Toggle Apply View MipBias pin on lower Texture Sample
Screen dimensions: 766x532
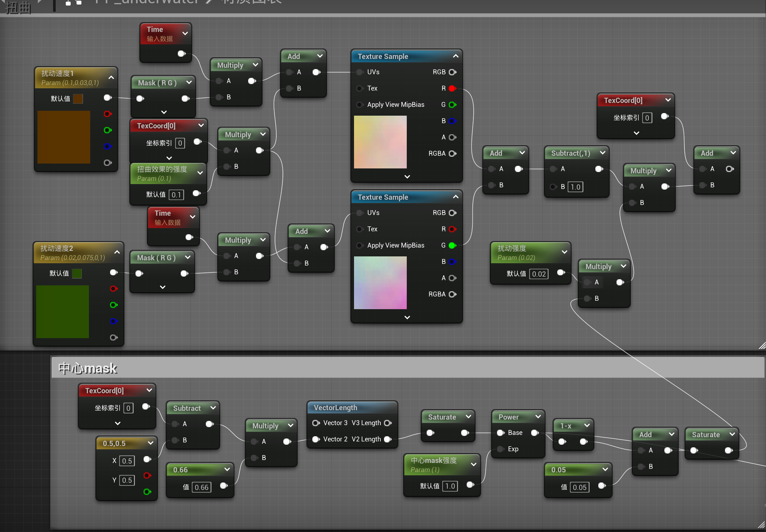[x=360, y=245]
